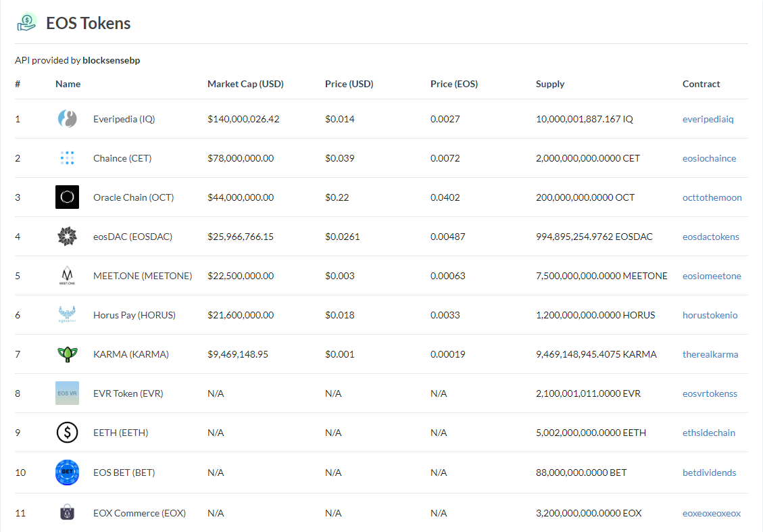This screenshot has width=763, height=532.
Task: Open the octtothemoon contract link
Action: click(712, 197)
